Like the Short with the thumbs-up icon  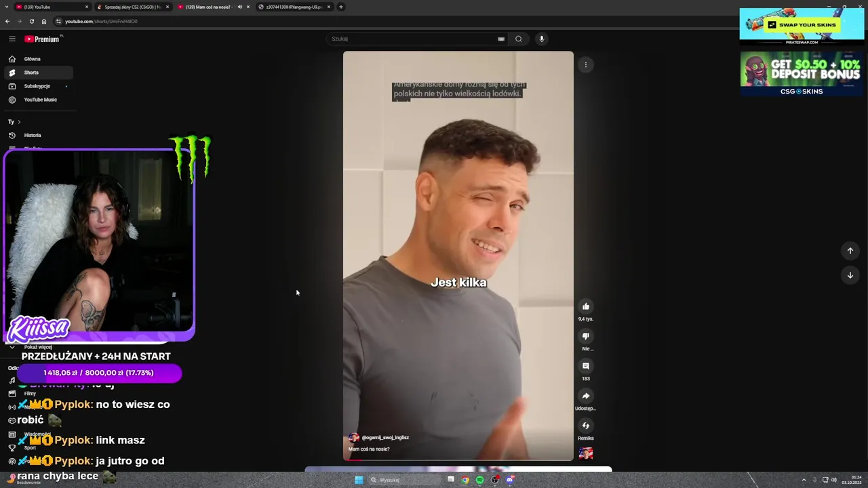(586, 306)
